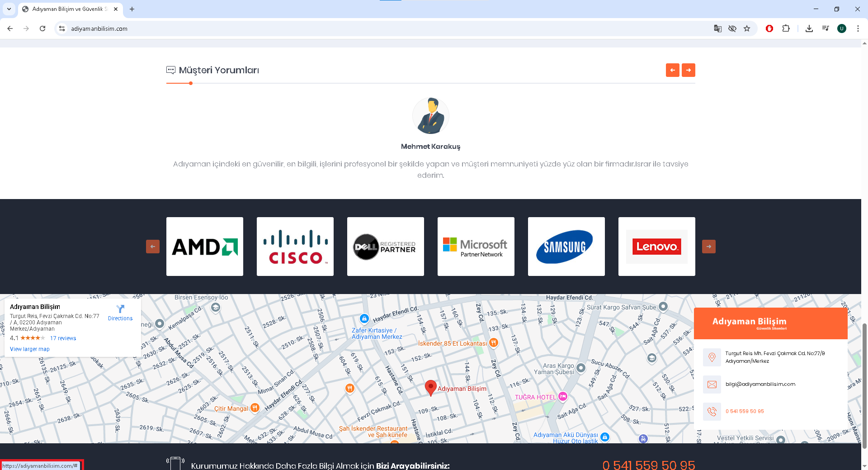Click the Mehmet Karakuş reviewer name
868x470 pixels.
point(431,147)
